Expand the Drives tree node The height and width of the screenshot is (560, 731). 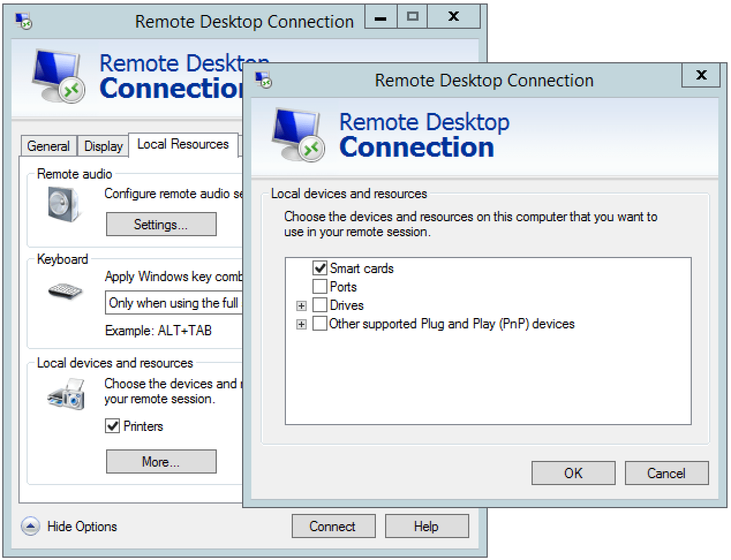(x=301, y=305)
